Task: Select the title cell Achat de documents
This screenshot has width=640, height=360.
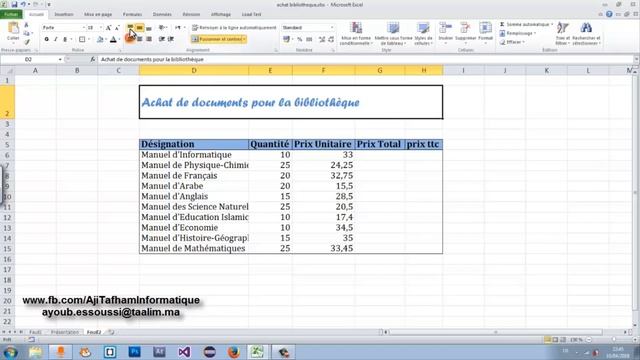Action: 291,102
